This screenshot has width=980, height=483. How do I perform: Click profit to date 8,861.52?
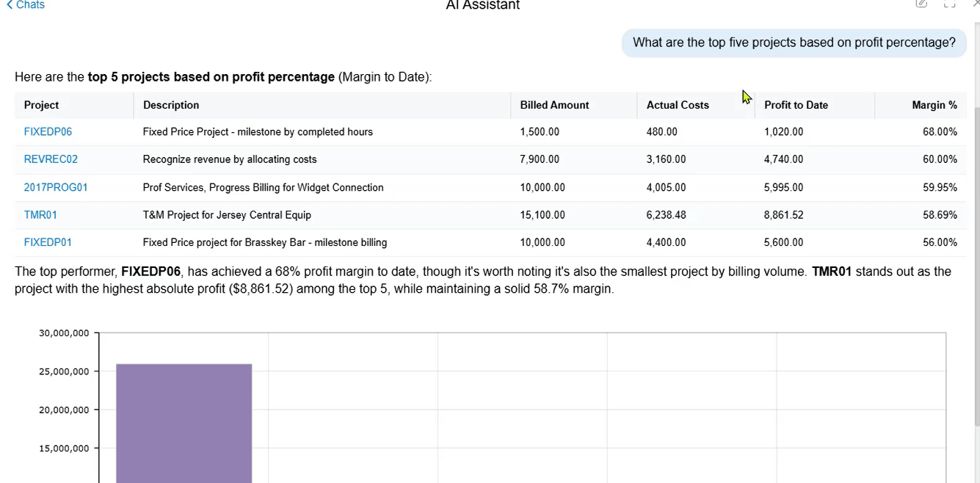pos(783,215)
